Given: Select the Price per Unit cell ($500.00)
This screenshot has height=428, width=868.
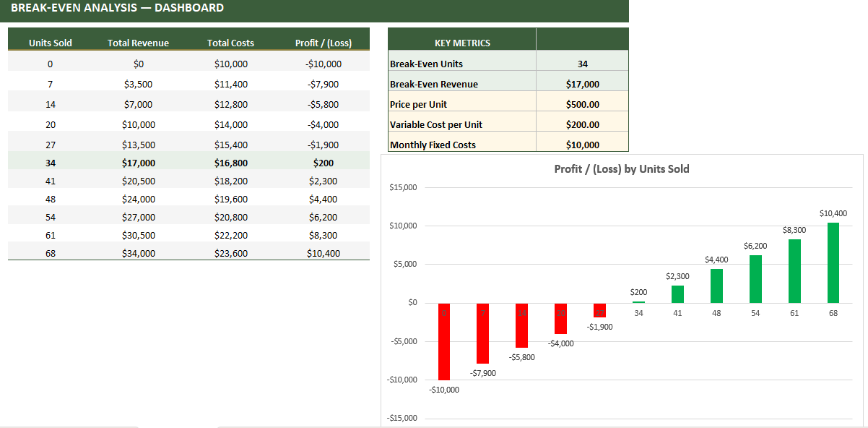Looking at the screenshot, I should 582,103.
